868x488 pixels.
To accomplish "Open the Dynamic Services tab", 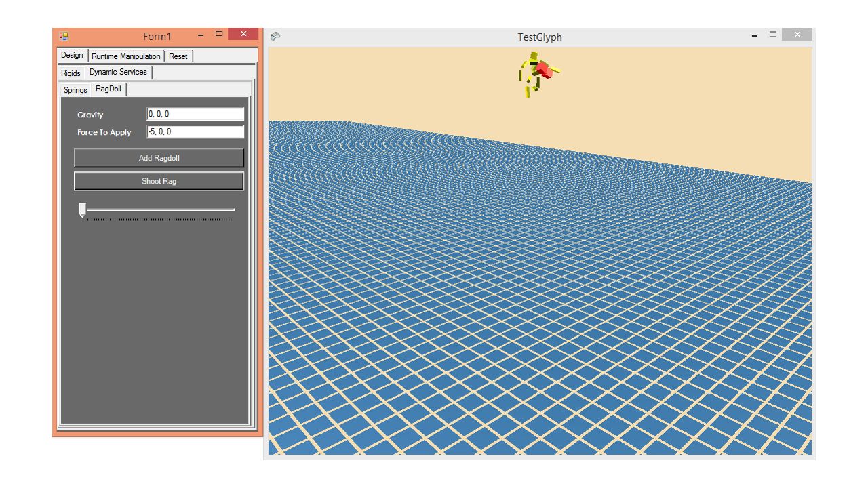I will (x=118, y=72).
